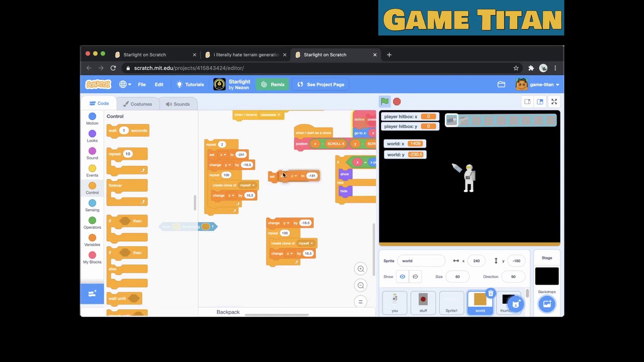644x362 pixels.
Task: Reset workspace zoom to center
Action: (x=360, y=302)
